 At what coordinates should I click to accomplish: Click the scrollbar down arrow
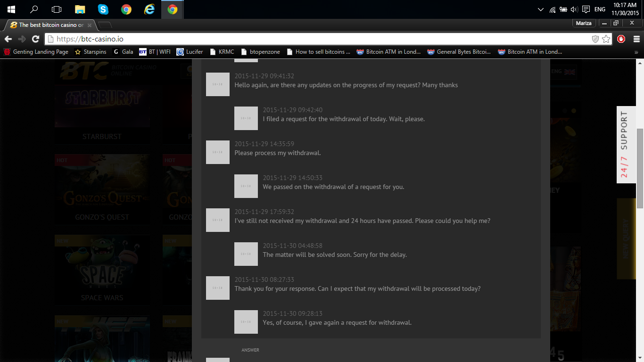(x=640, y=358)
